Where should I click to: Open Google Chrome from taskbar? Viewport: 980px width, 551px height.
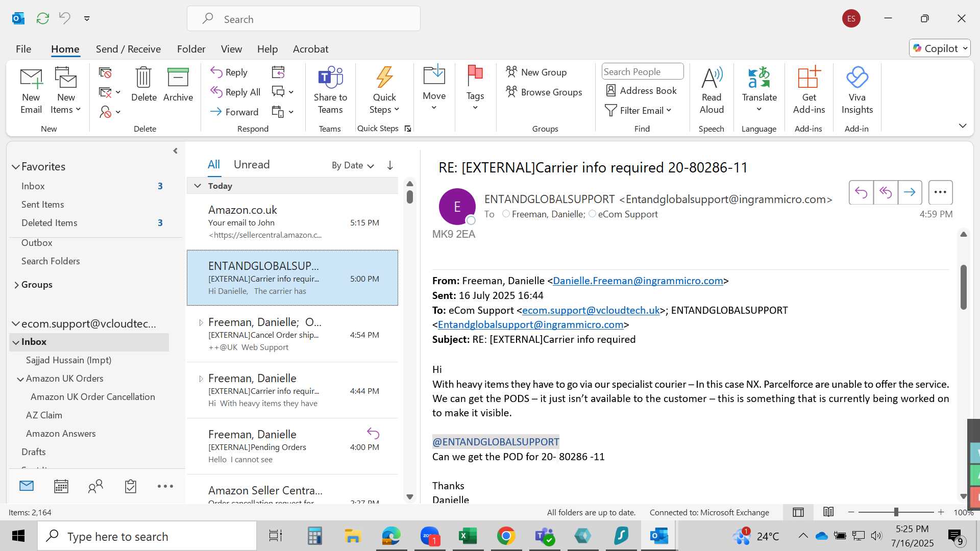tap(506, 536)
